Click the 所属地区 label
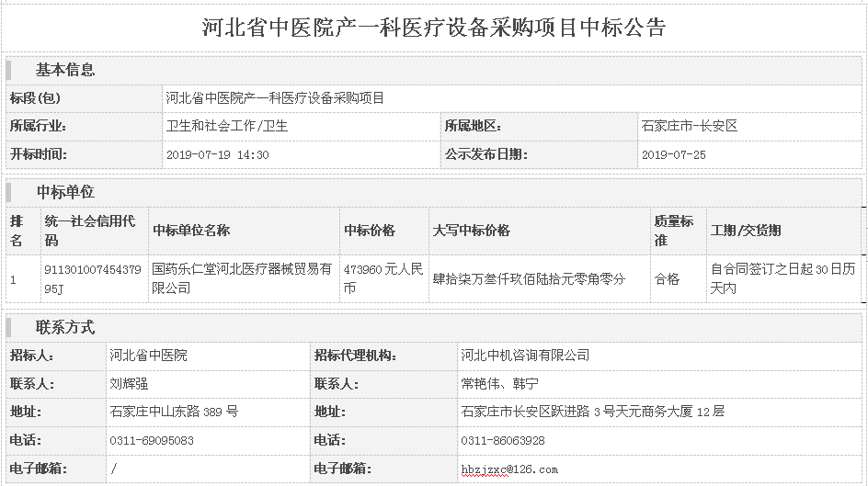Screen dimensions: 868x486 (473, 126)
